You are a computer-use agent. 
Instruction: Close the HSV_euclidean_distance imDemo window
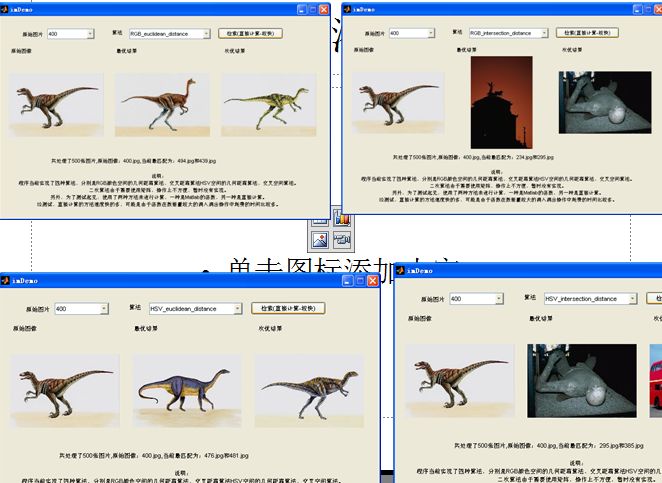point(373,280)
